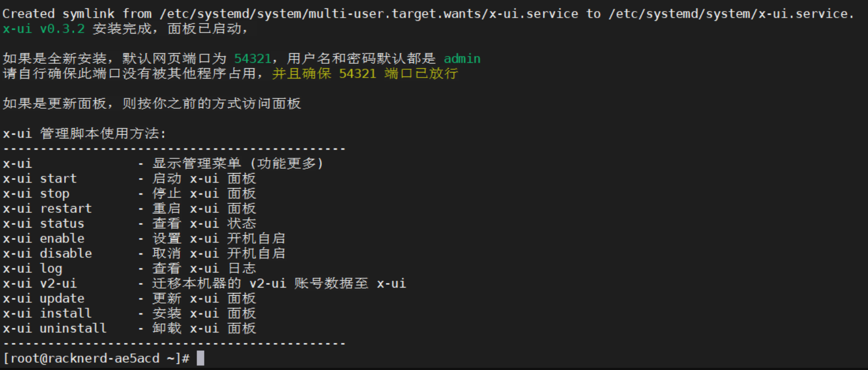Click the x-ui install command line
This screenshot has height=370, width=868.
(x=47, y=313)
